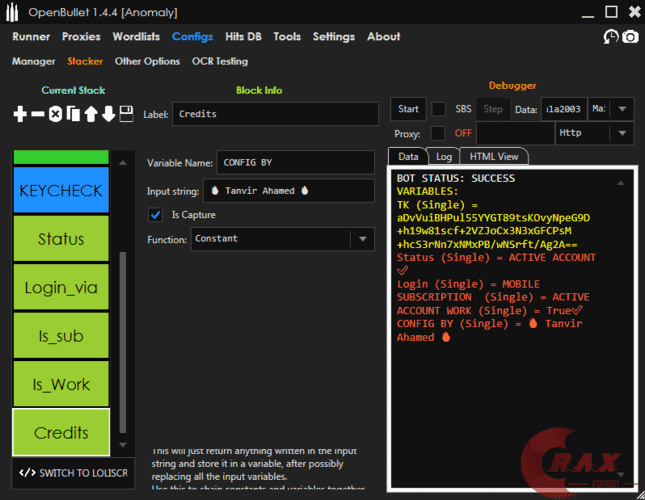Switch to the Log tab
645x500 pixels.
click(444, 157)
